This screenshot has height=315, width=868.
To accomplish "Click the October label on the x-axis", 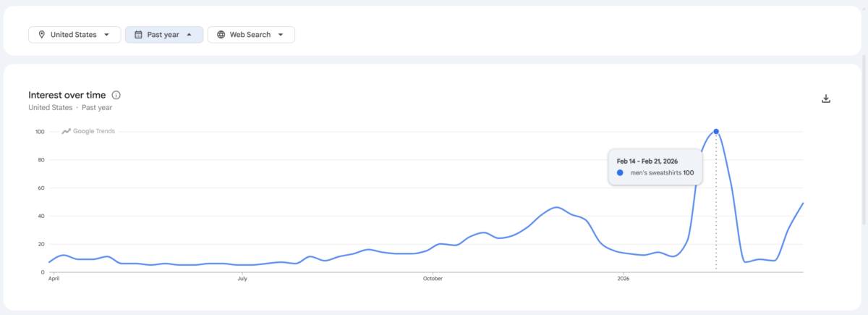I will [433, 278].
